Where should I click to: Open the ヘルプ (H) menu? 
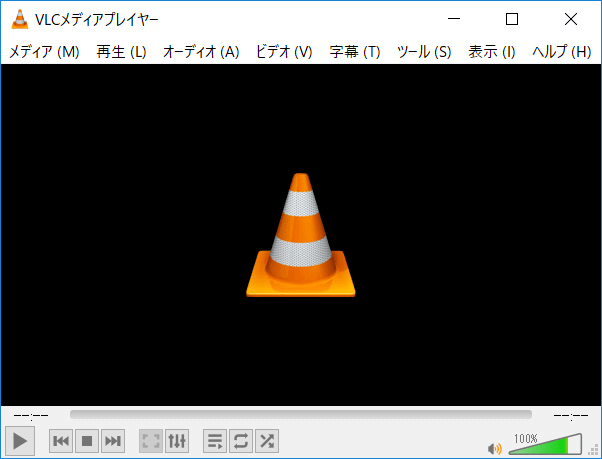tap(562, 52)
